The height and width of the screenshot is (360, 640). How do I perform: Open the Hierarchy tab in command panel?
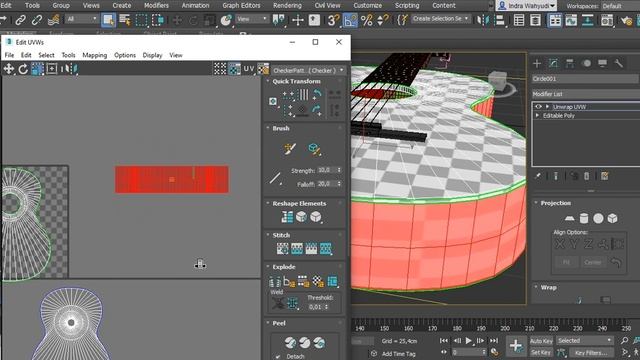[x=569, y=63]
